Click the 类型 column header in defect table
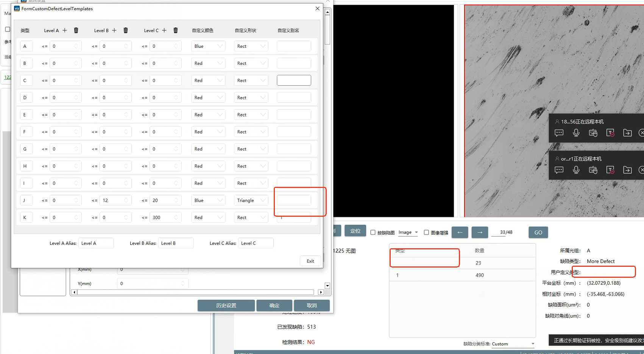644x354 pixels. point(400,251)
